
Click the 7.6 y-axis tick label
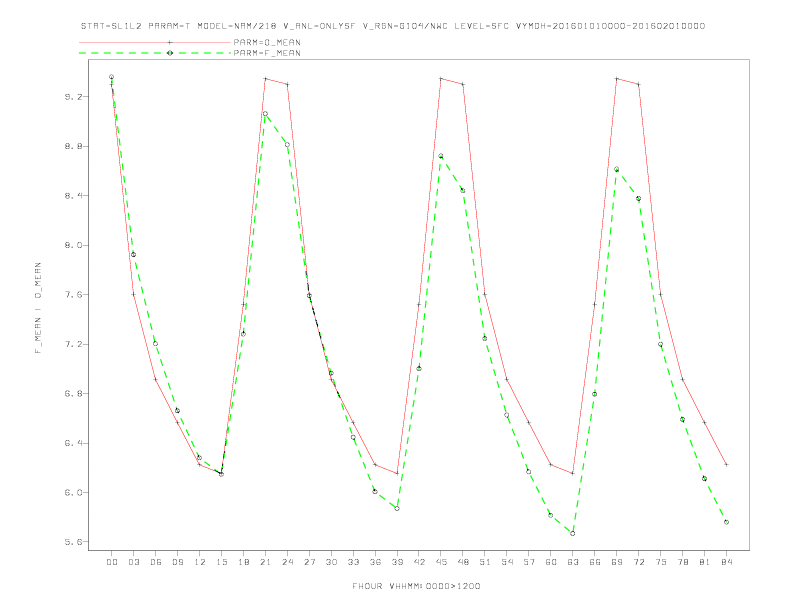click(73, 294)
